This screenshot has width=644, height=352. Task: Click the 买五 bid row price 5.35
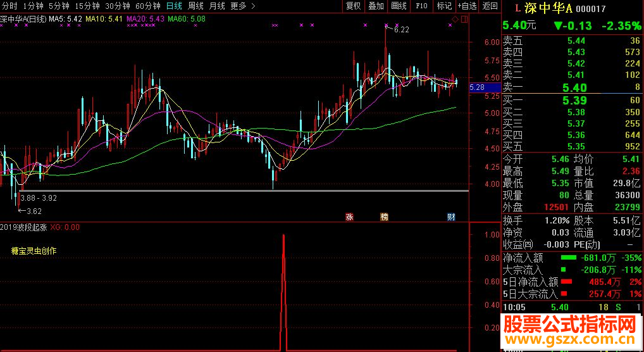point(576,146)
